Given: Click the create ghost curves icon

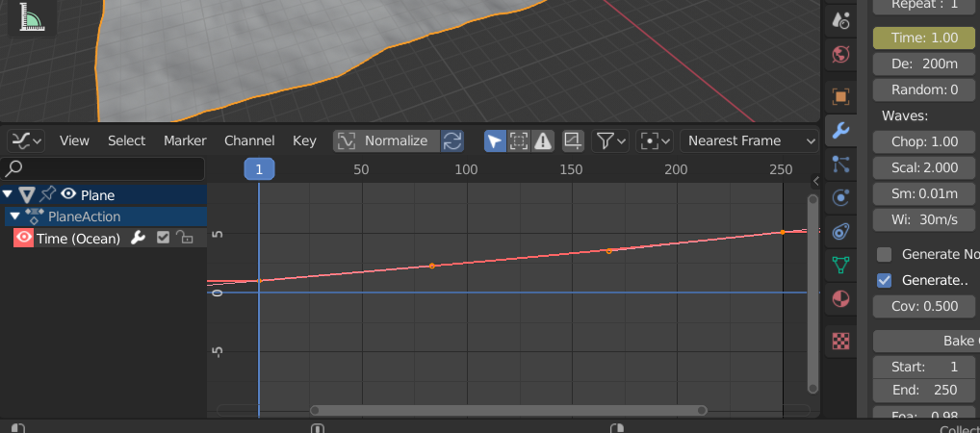Looking at the screenshot, I should pyautogui.click(x=573, y=141).
